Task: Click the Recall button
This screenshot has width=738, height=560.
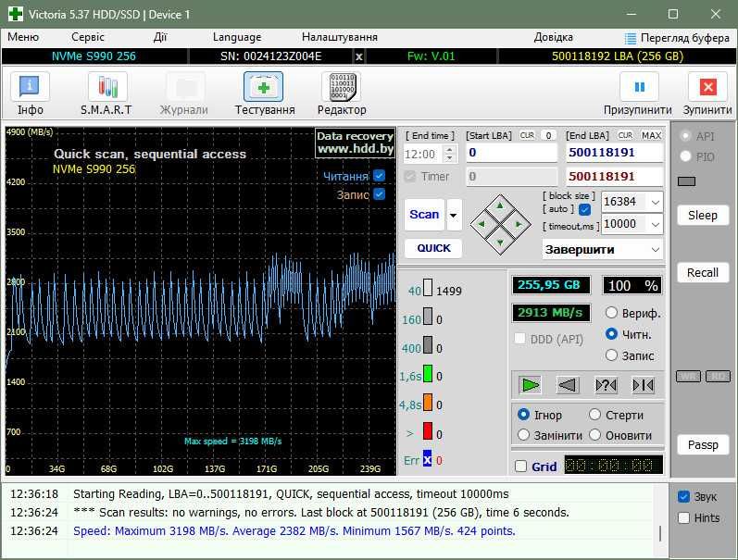Action: pos(702,272)
